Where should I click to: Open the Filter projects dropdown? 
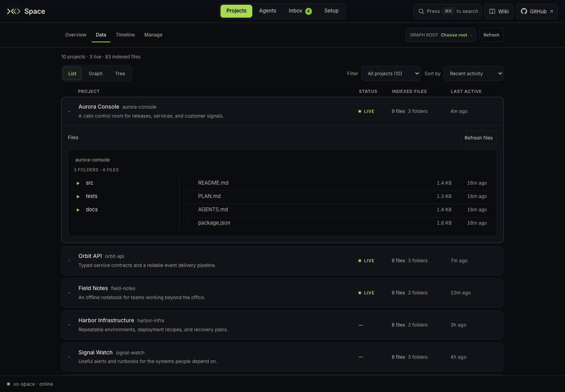coord(391,73)
